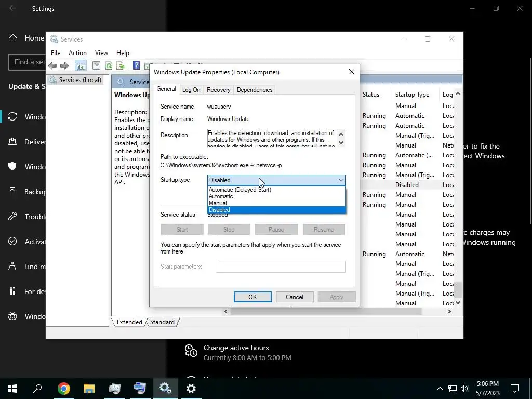Switch to Settings single-gear taskbar icon
Viewport: 532px width, 399px height.
pos(191,389)
